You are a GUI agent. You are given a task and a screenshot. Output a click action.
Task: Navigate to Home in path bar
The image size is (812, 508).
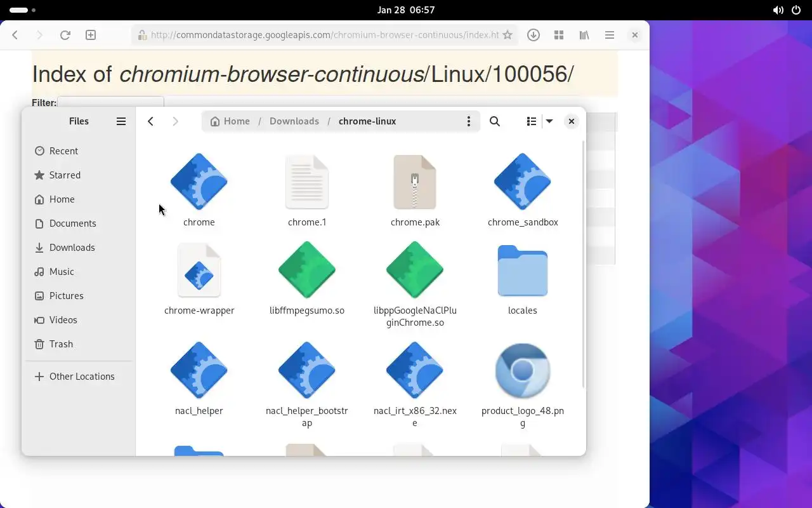coord(230,121)
